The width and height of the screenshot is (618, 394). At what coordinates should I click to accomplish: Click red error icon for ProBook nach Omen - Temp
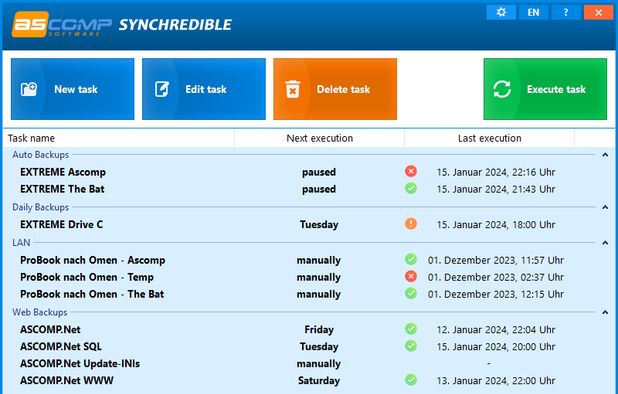[x=411, y=276]
